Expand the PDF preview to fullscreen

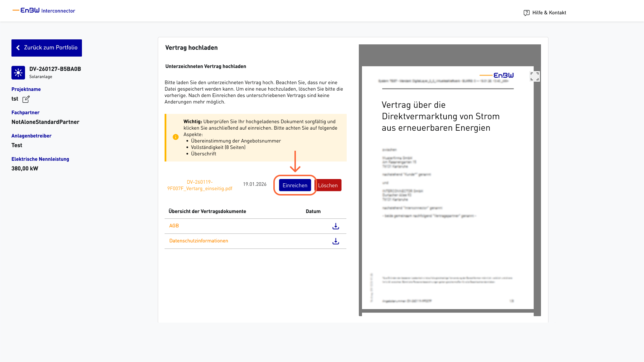[x=535, y=76]
